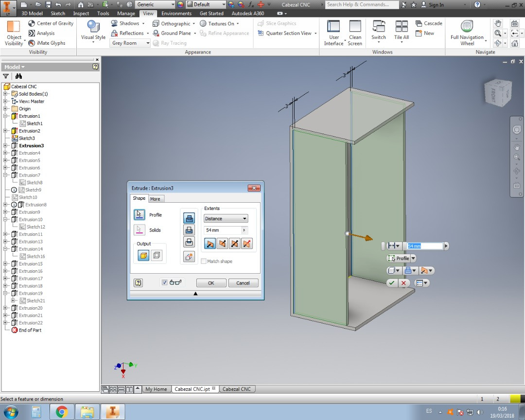Select Surface output in Extrude dialog
Screen dimensions: 525x420
pyautogui.click(x=157, y=256)
